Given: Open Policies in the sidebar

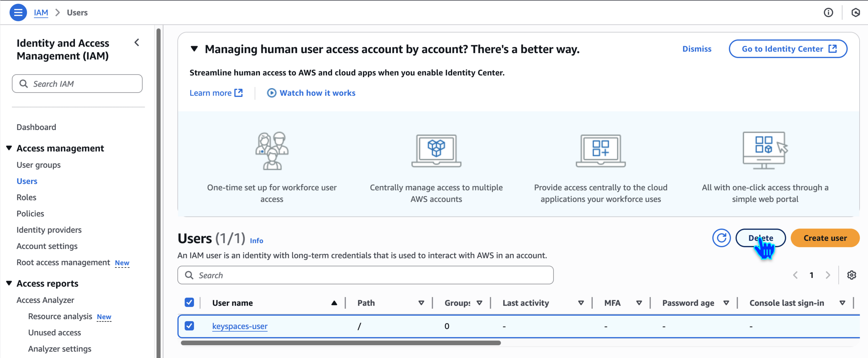Looking at the screenshot, I should pos(31,213).
